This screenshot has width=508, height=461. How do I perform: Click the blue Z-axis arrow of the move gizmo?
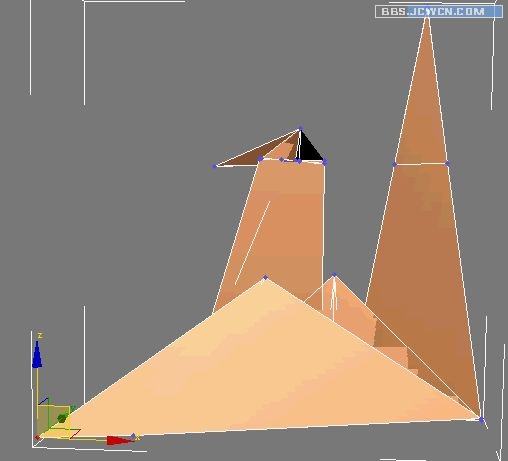coord(37,354)
